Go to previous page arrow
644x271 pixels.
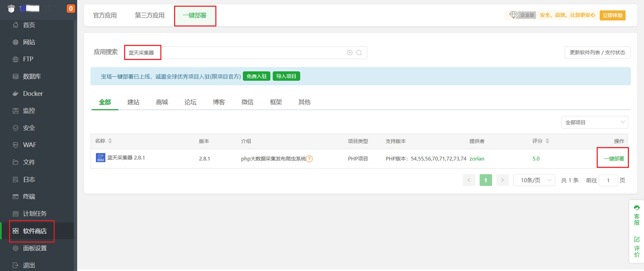click(x=469, y=180)
